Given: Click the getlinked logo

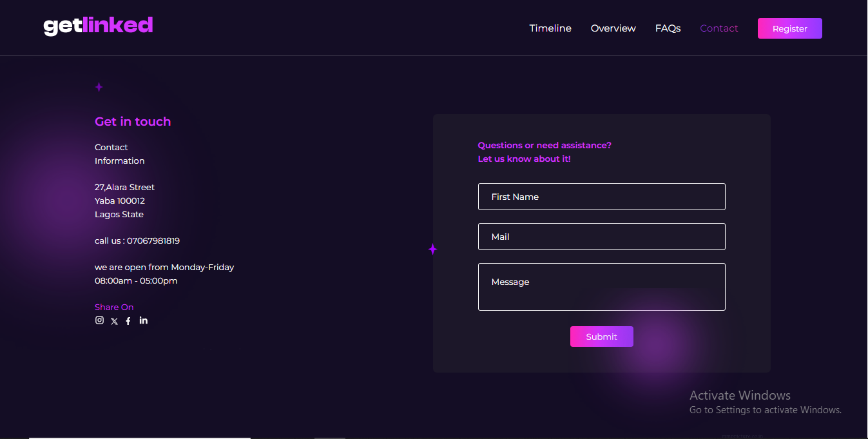Looking at the screenshot, I should point(98,26).
